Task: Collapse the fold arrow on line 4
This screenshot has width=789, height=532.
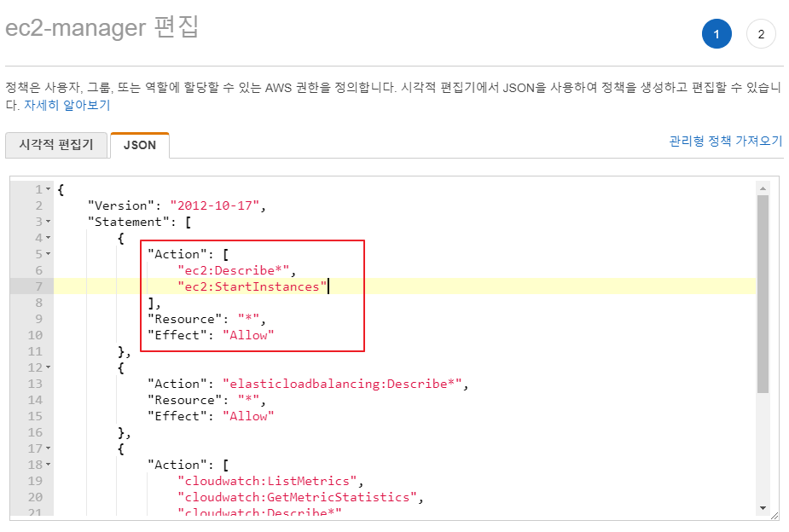Action: tap(49, 237)
